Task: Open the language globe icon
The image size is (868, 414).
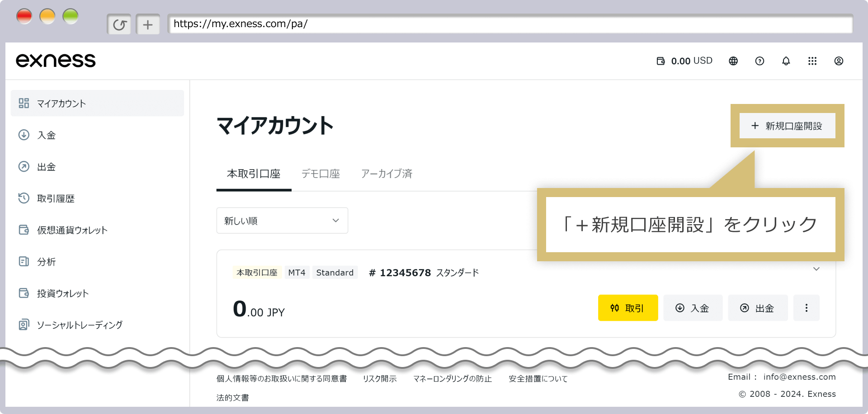Action: [733, 61]
